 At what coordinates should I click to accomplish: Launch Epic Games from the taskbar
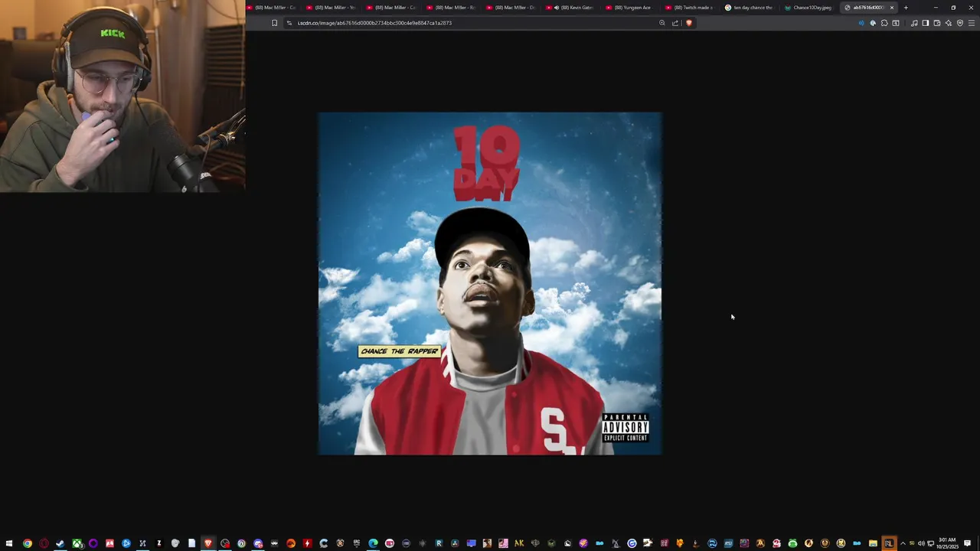357,543
